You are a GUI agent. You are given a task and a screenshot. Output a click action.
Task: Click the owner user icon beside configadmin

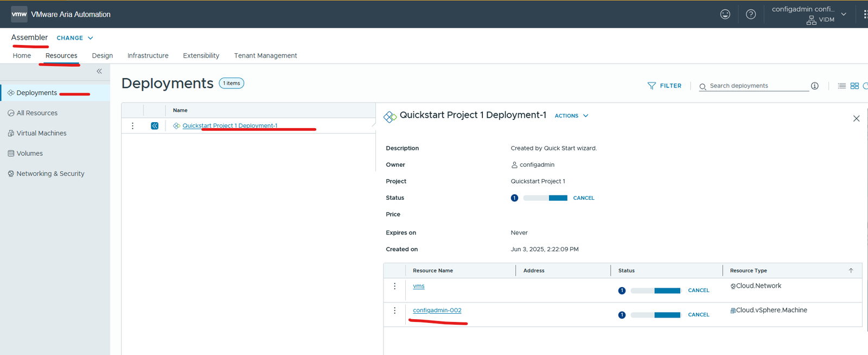(x=514, y=164)
